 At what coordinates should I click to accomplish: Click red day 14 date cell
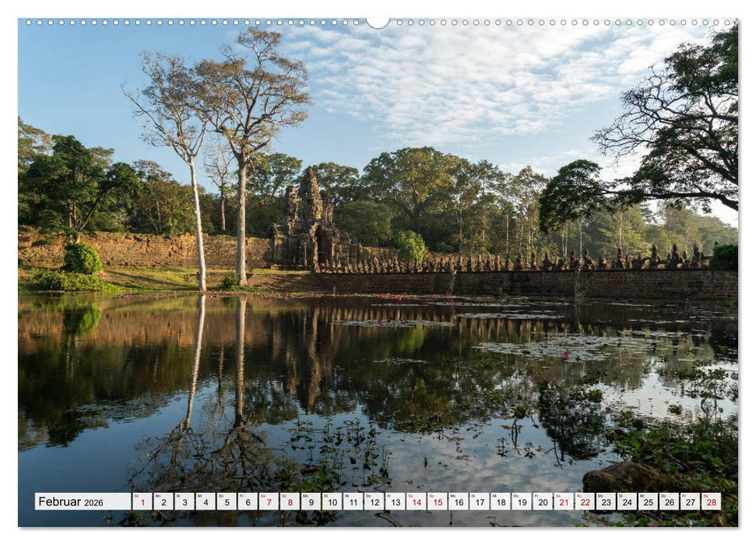click(416, 502)
